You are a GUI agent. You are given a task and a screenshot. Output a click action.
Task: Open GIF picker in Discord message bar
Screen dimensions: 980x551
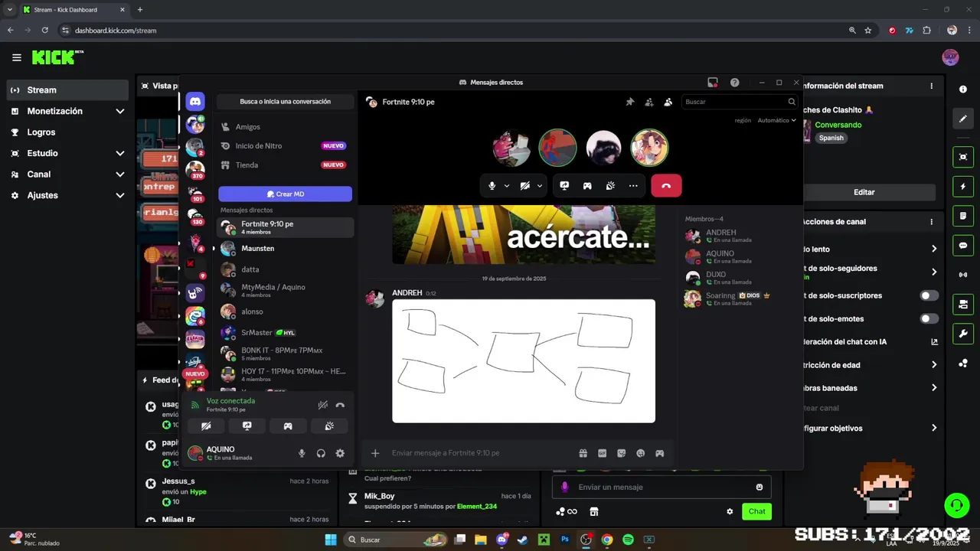[x=603, y=453]
